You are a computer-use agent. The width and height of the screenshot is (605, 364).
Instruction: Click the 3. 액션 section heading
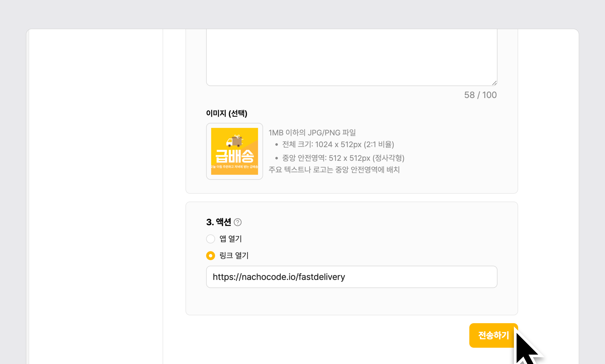point(218,222)
